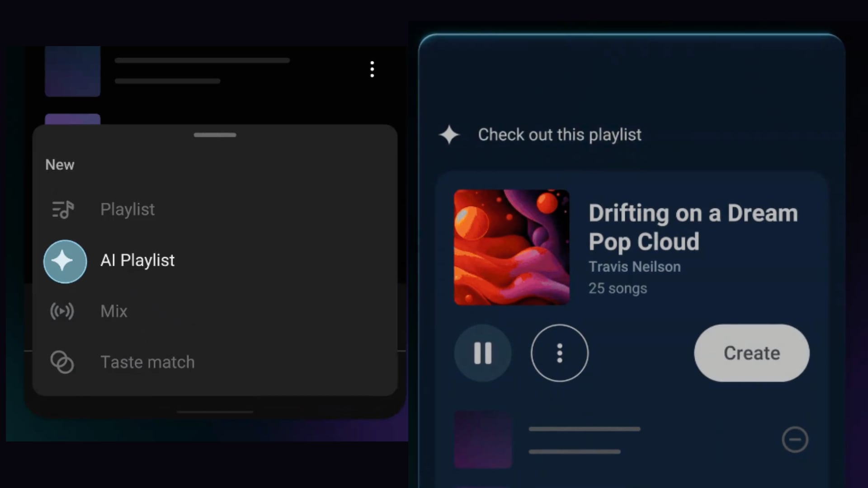
Task: Remove song using circled minus icon
Action: pyautogui.click(x=795, y=439)
